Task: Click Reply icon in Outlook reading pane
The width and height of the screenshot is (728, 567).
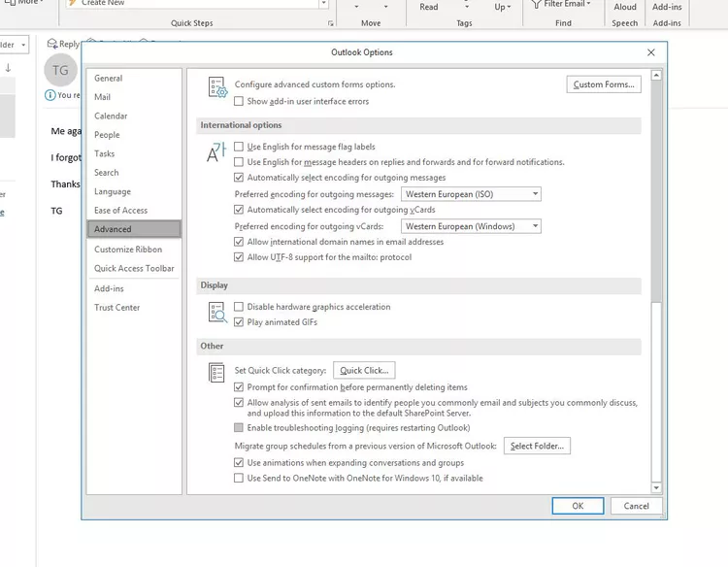Action: click(52, 44)
